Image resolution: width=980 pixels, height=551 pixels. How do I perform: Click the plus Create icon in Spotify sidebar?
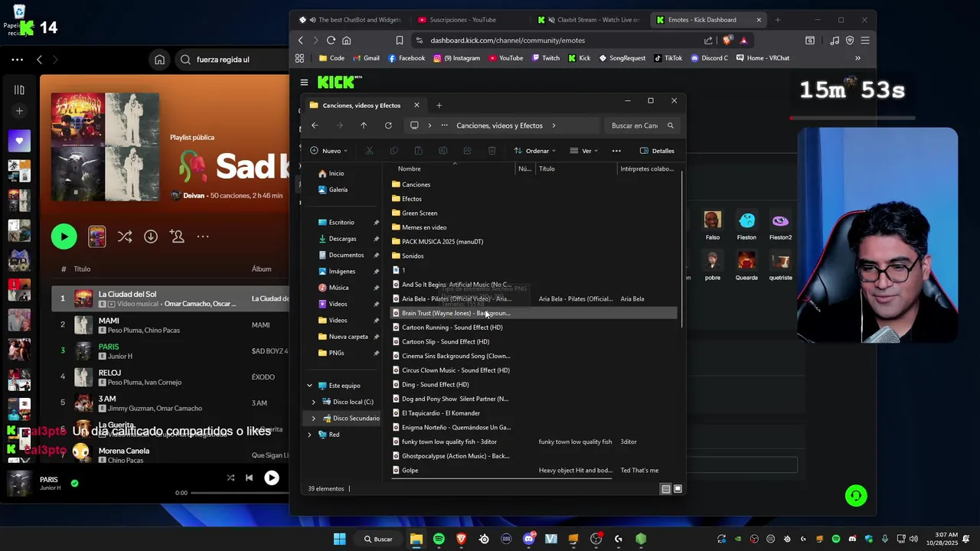point(19,111)
